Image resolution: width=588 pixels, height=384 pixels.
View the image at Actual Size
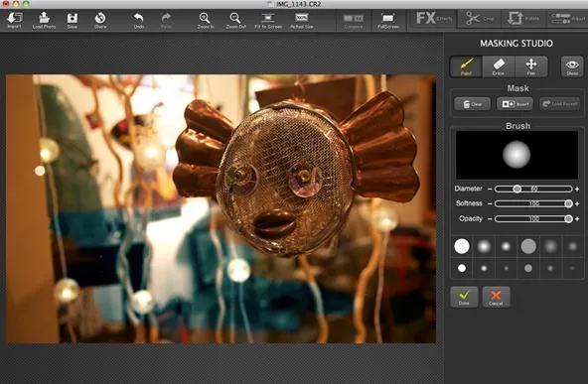[x=302, y=20]
